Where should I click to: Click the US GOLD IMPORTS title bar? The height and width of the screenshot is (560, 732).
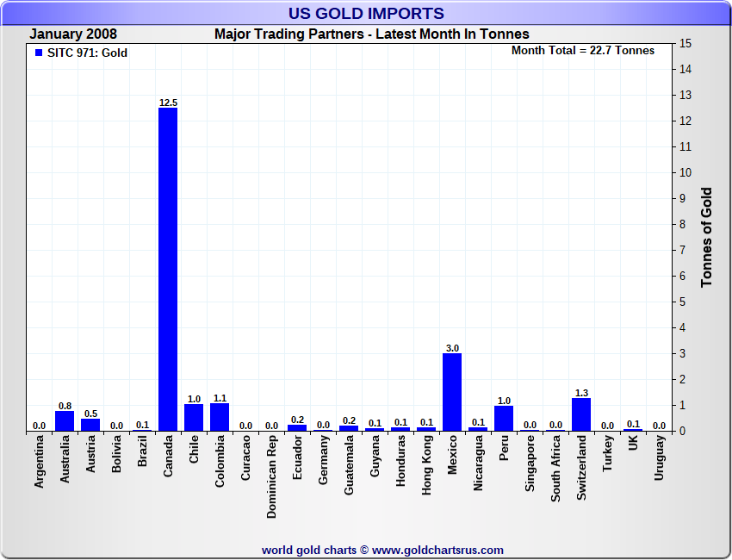366,14
